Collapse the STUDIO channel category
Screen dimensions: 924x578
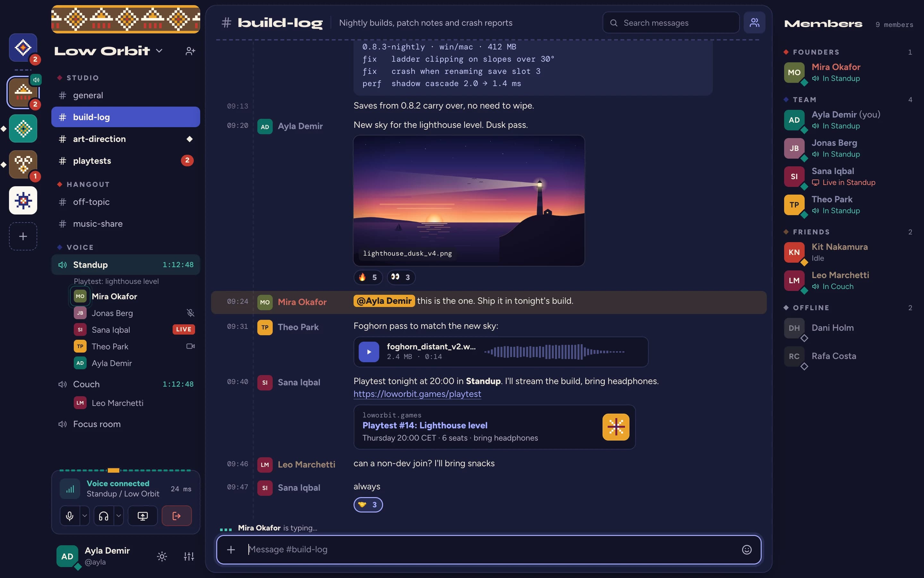78,78
